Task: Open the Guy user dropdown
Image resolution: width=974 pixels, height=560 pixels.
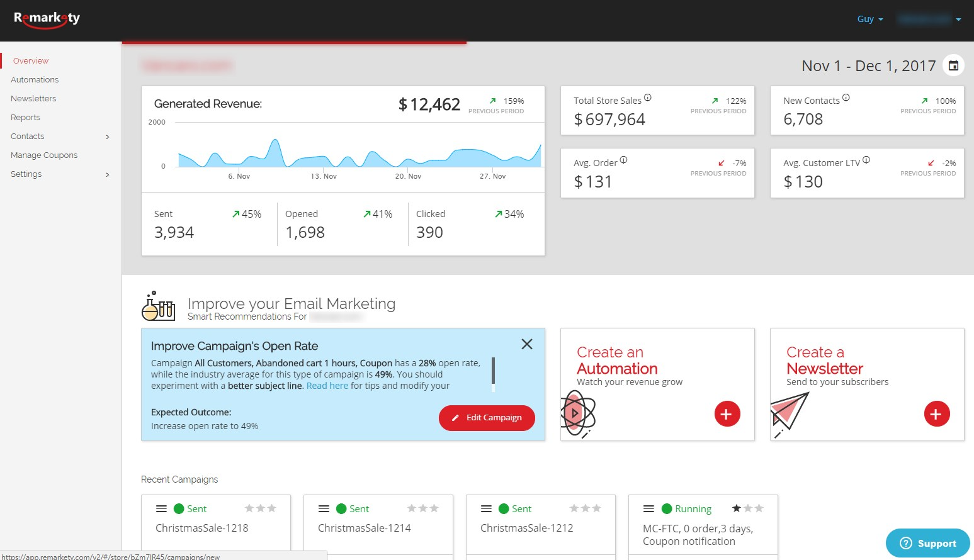Action: pos(870,19)
